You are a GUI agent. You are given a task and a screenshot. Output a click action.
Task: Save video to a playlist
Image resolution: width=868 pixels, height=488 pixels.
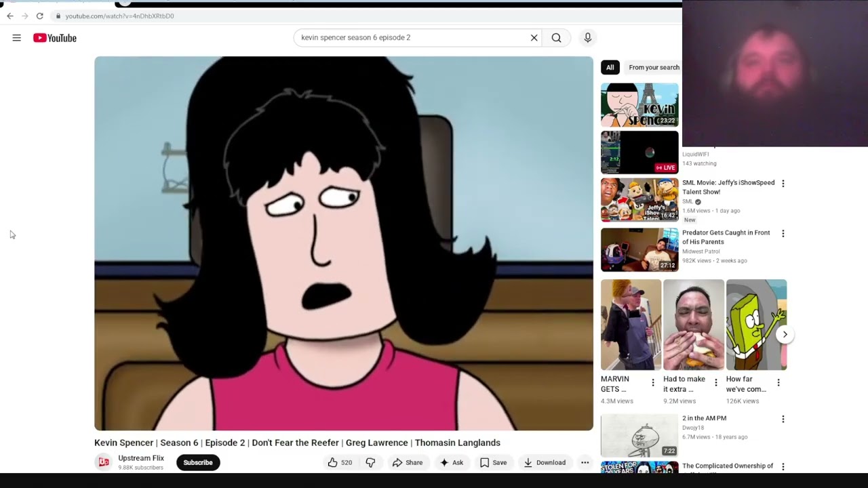click(x=494, y=462)
